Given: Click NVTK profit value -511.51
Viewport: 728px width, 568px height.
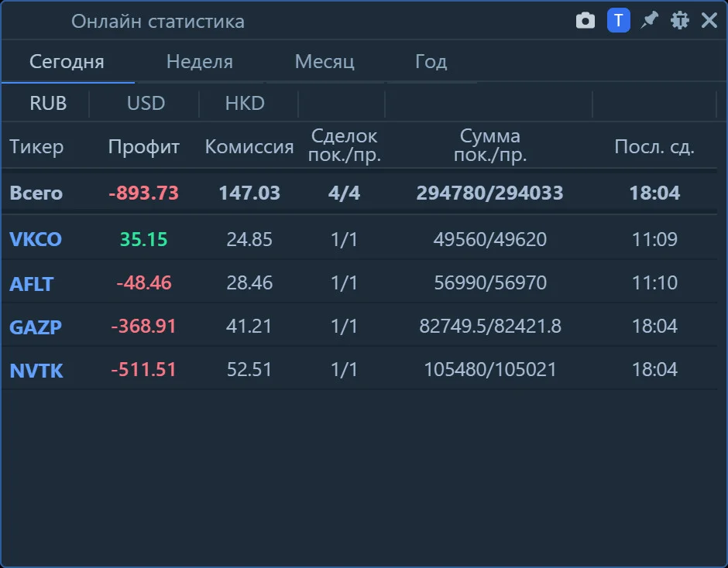Looking at the screenshot, I should click(143, 369).
